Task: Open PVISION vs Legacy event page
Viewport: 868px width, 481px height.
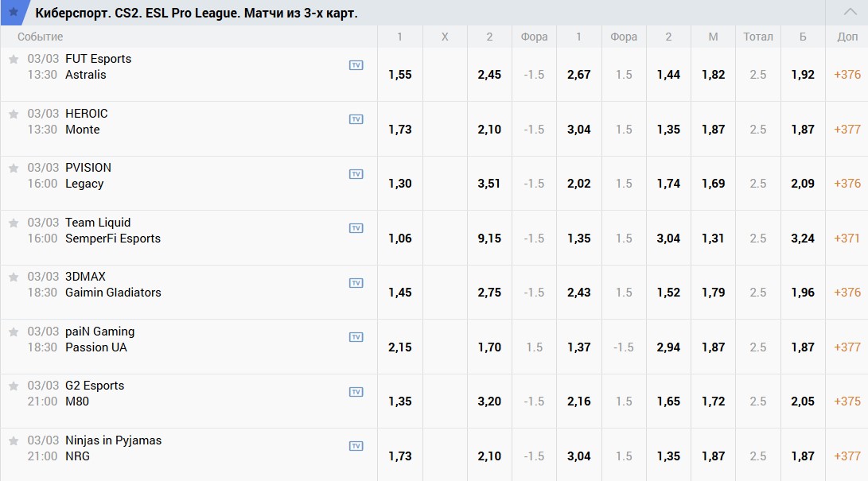Action: click(88, 176)
